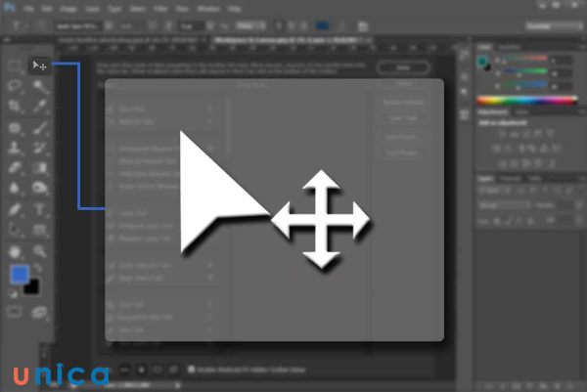
Task: Click the black background color swatch
Action: click(x=32, y=286)
